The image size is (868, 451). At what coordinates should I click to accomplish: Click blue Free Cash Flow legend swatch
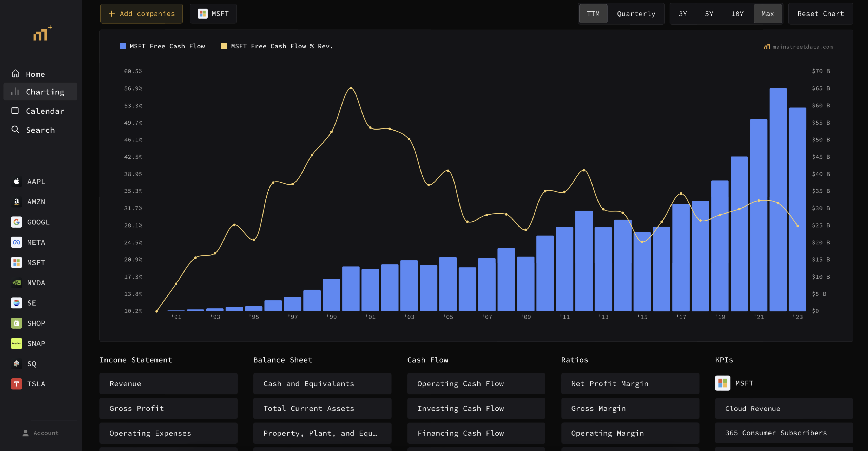pyautogui.click(x=123, y=46)
